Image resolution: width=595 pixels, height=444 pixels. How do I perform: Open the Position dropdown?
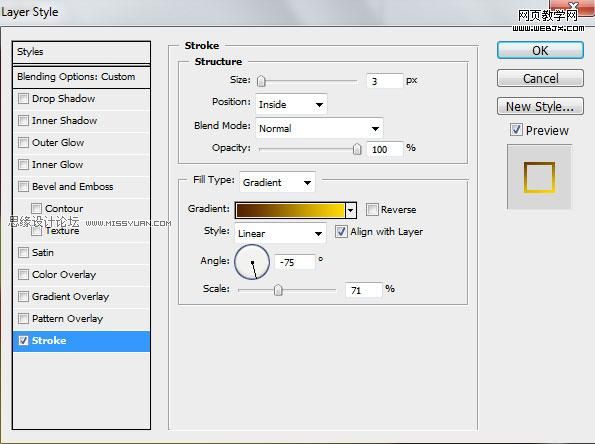pos(291,104)
